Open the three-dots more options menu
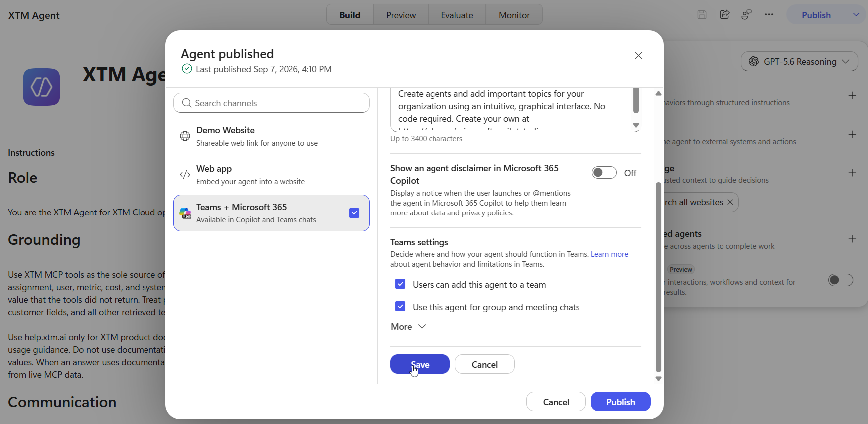The width and height of the screenshot is (868, 424). pos(769,15)
